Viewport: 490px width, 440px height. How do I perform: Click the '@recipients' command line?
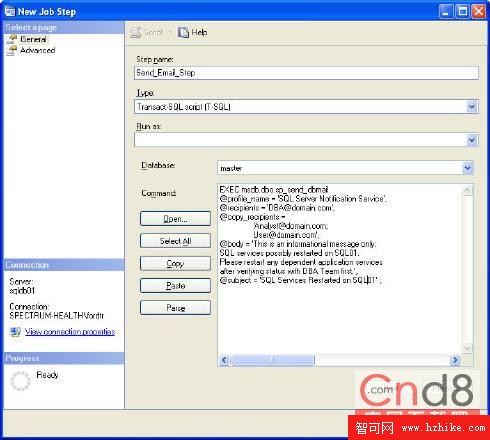coord(277,208)
